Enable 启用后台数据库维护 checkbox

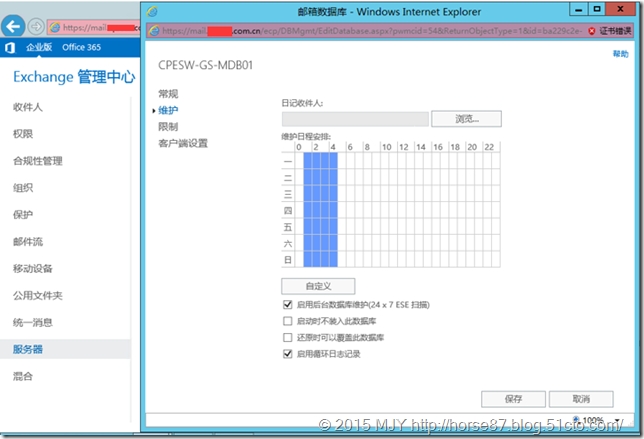coord(288,304)
